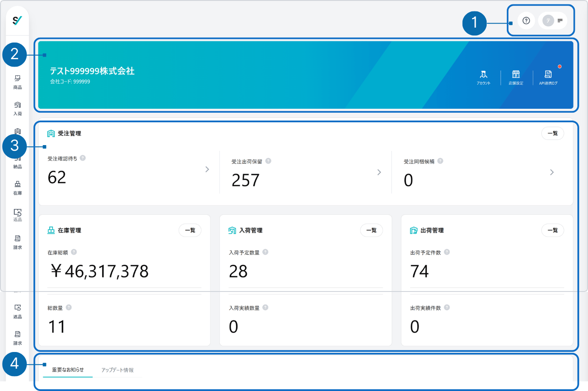Click 一覧 button in 受注管理 panel
Viewport: 588px width, 391px height.
coord(552,133)
